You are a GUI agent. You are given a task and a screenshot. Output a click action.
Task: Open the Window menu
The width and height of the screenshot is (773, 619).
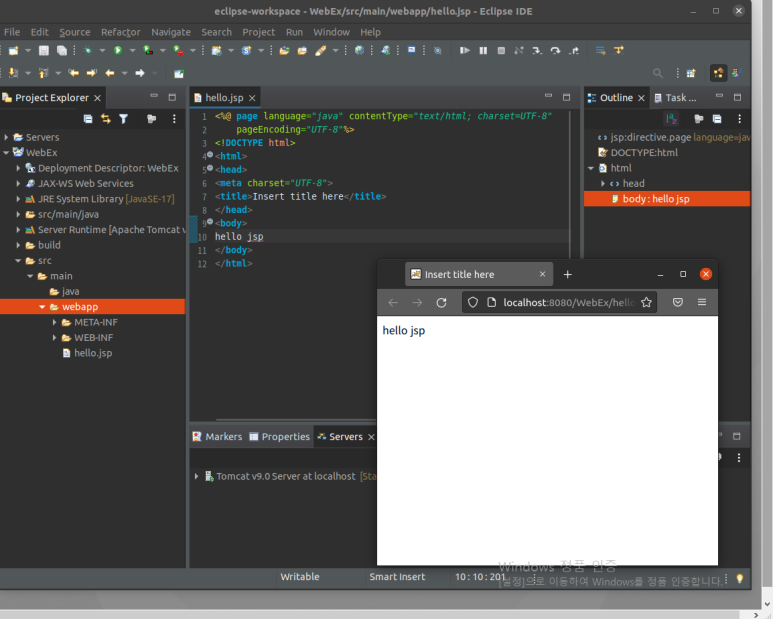(331, 32)
